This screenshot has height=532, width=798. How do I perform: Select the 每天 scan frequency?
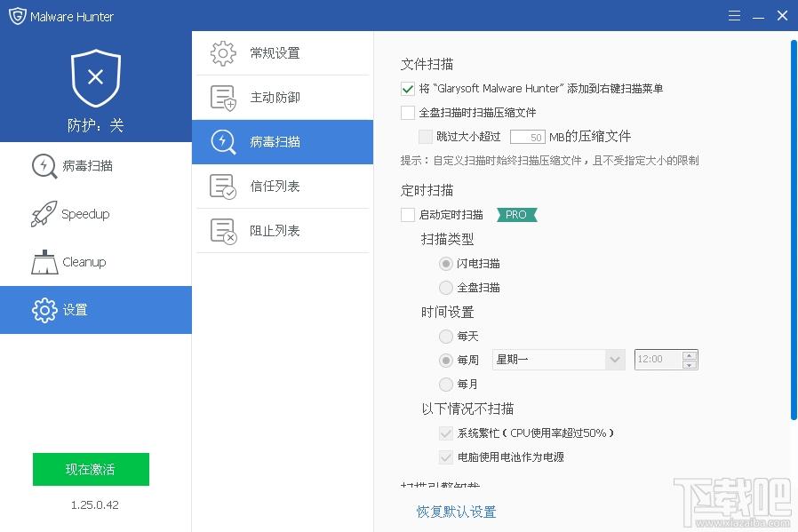(x=446, y=336)
